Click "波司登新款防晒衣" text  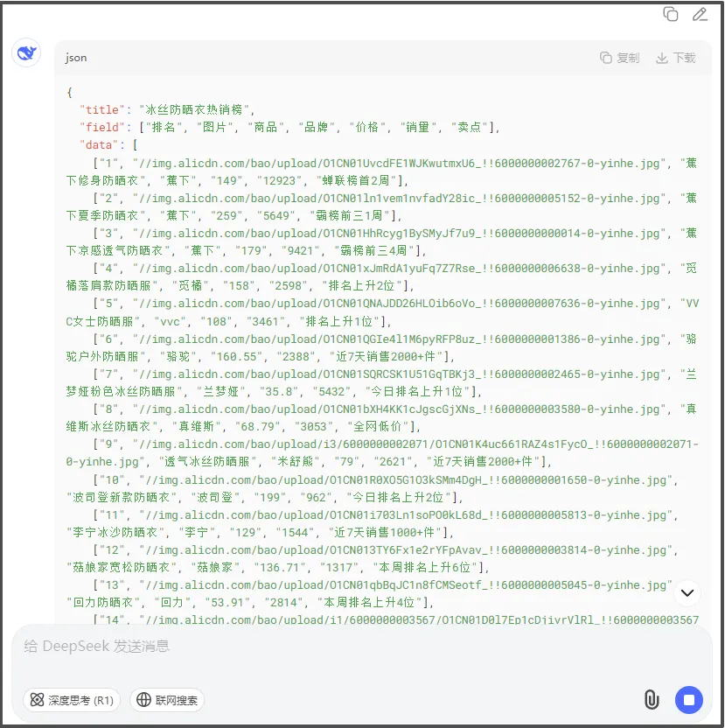point(122,497)
